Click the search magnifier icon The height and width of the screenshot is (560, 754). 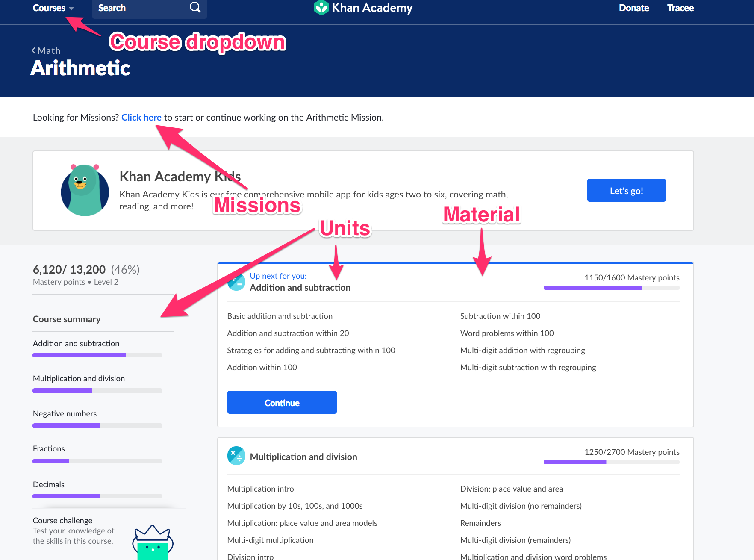pyautogui.click(x=195, y=7)
